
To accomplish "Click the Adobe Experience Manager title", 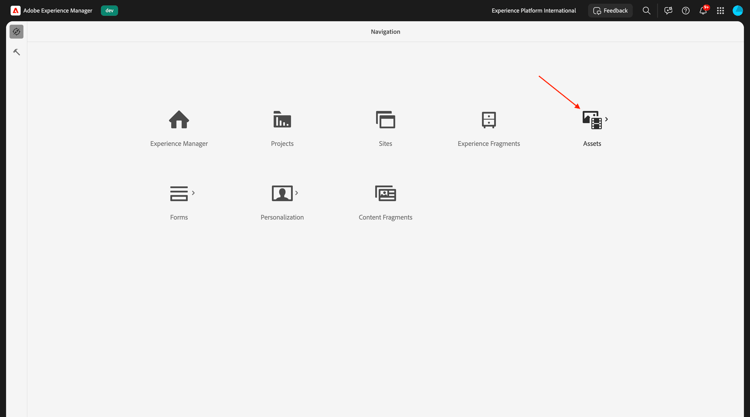I will pyautogui.click(x=58, y=11).
